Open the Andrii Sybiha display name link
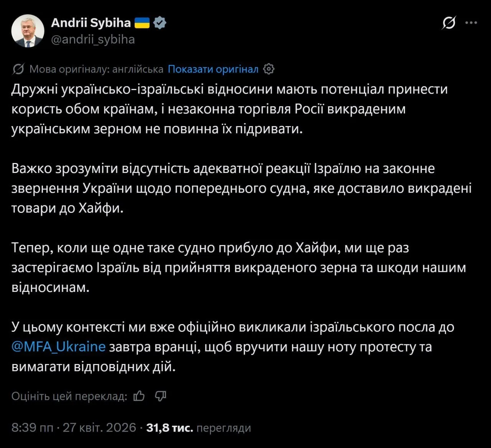Viewport: 491px width, 448px height. (91, 23)
